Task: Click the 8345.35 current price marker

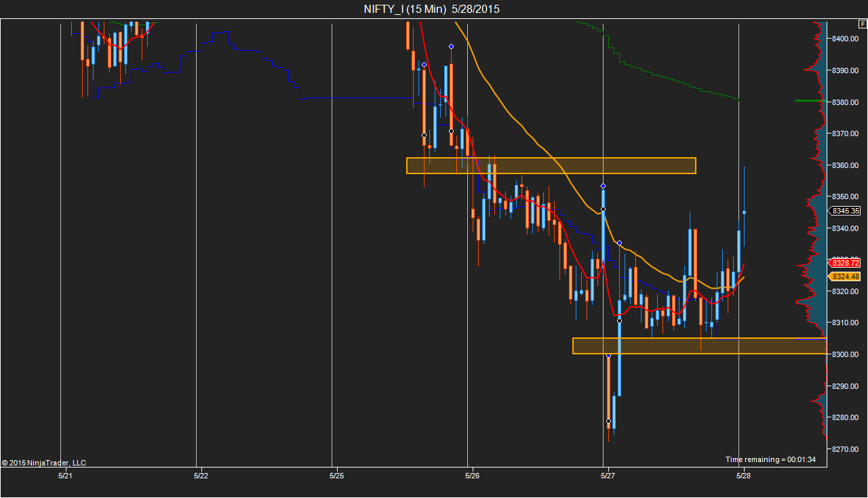Action: (845, 211)
